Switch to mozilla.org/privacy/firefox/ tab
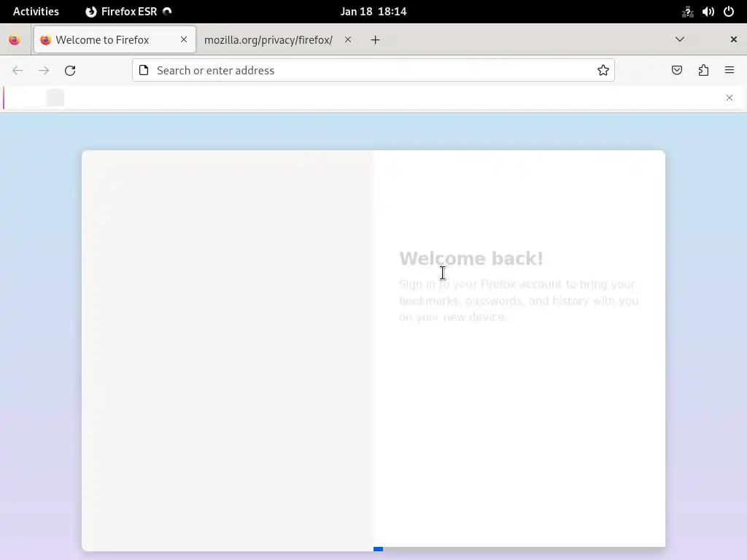Screen dimensions: 747x560 [268, 40]
